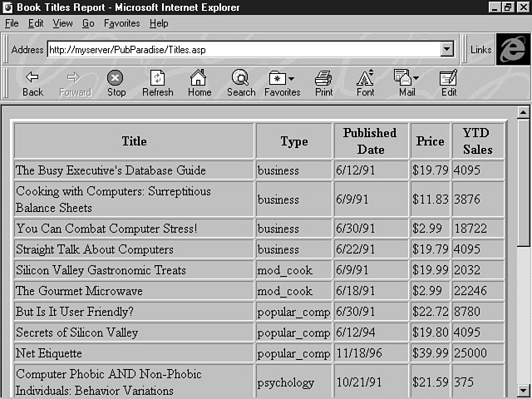Open the Favorites toolbar button
532x399 pixels.
282,82
